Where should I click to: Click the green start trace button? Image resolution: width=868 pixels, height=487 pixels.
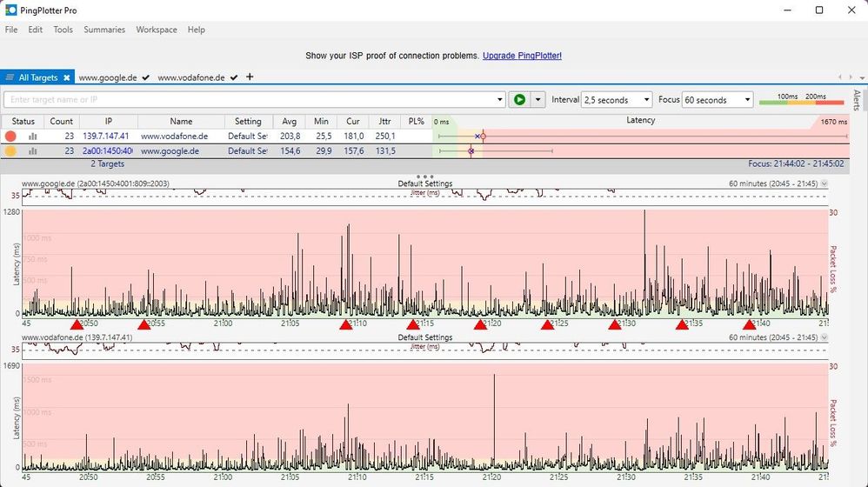pos(519,100)
